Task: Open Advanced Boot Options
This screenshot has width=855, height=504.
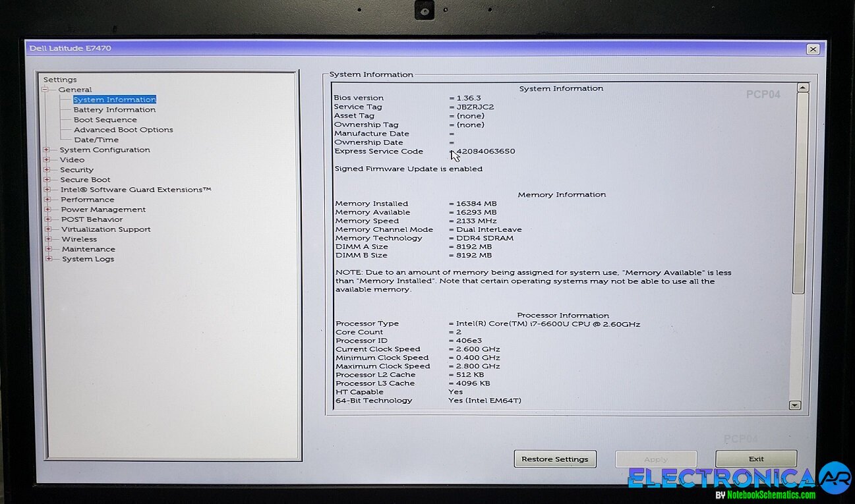Action: click(123, 130)
